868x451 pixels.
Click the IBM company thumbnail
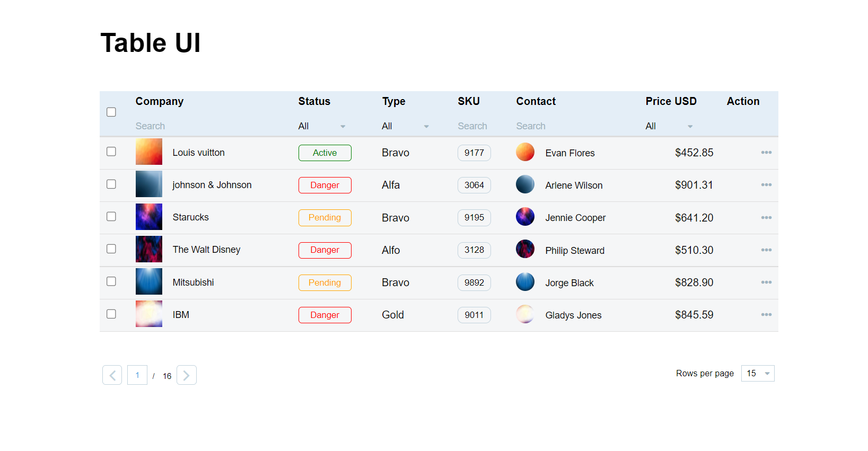149,314
